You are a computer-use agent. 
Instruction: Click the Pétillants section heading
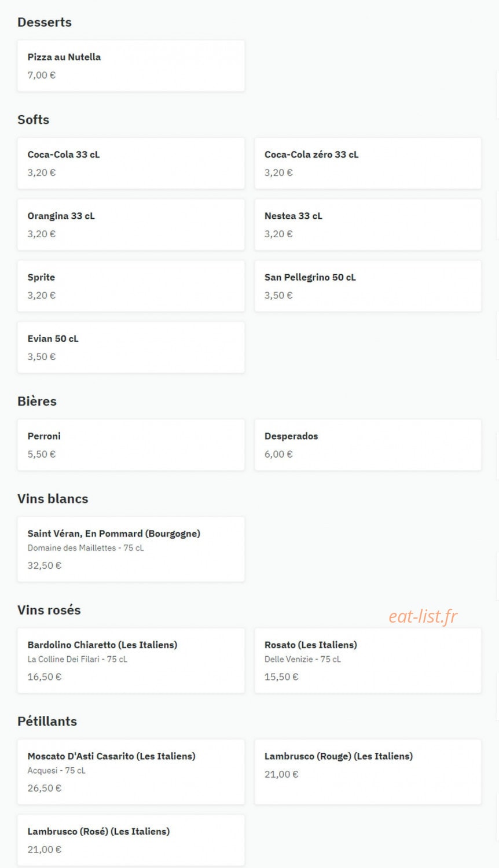(47, 721)
